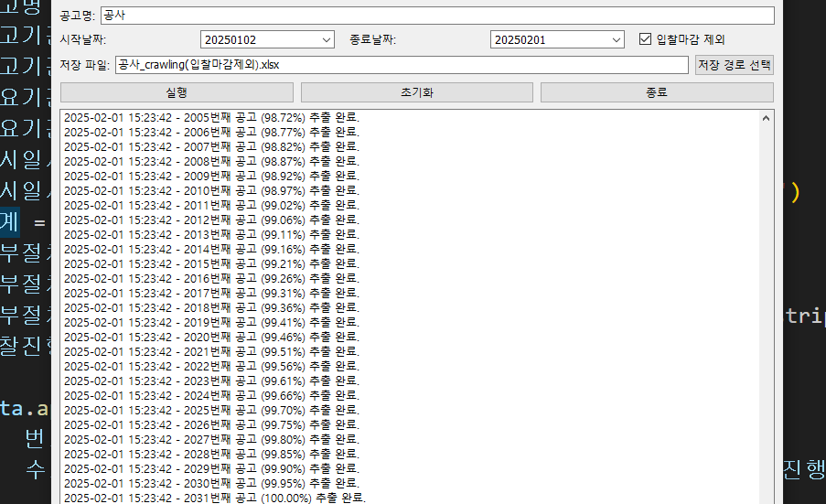Select the 2031번째 공고 (100.00%) log line
This screenshot has width=826, height=504.
click(214, 498)
